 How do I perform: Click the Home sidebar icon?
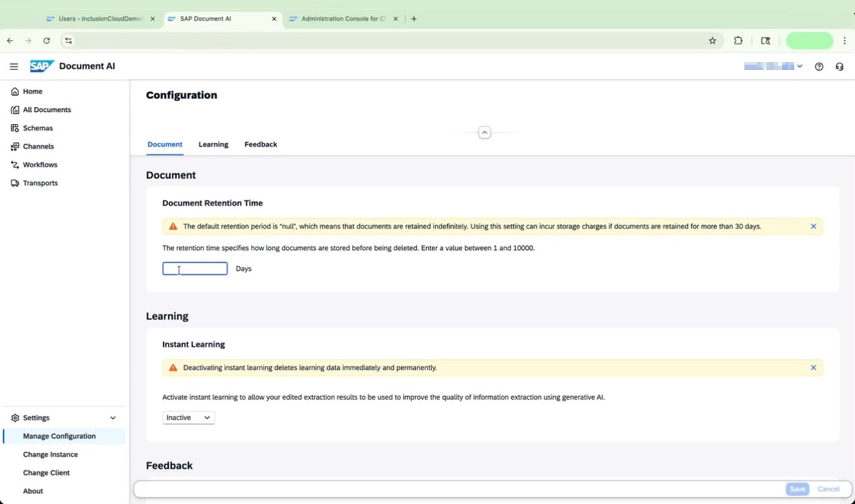tap(15, 92)
